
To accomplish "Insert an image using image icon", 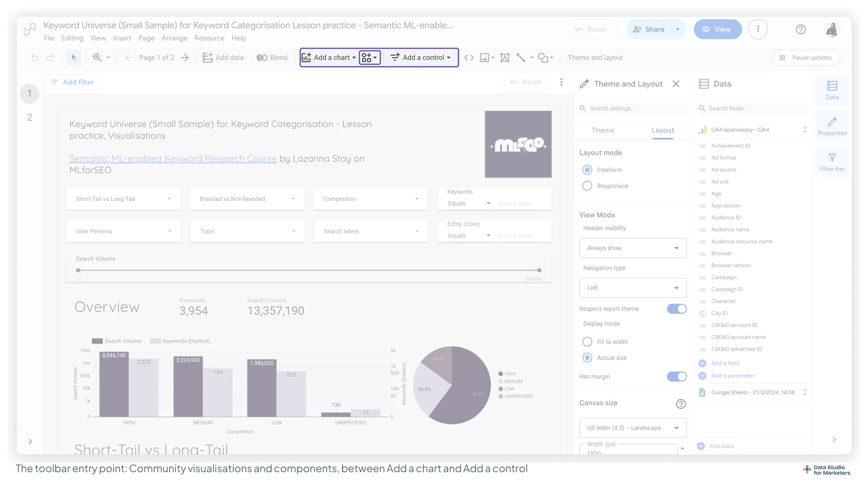I will coord(484,58).
